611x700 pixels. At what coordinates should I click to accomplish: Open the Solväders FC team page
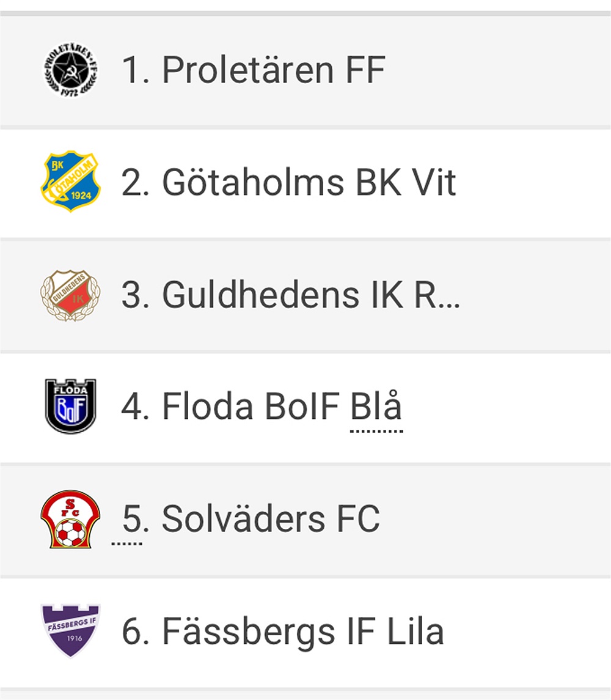(x=251, y=519)
